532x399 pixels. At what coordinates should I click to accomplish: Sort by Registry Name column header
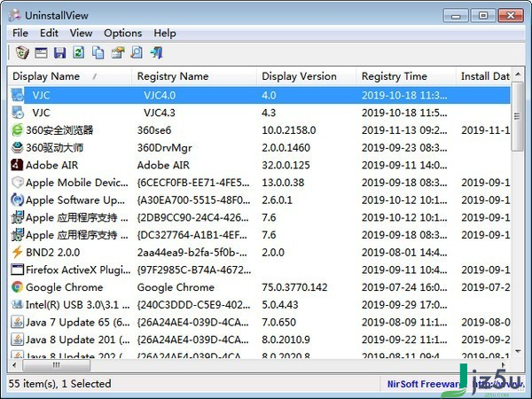[193, 76]
